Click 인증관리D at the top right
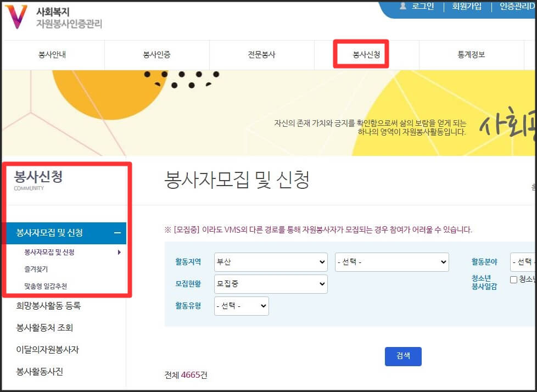This screenshot has width=537, height=392. (517, 7)
